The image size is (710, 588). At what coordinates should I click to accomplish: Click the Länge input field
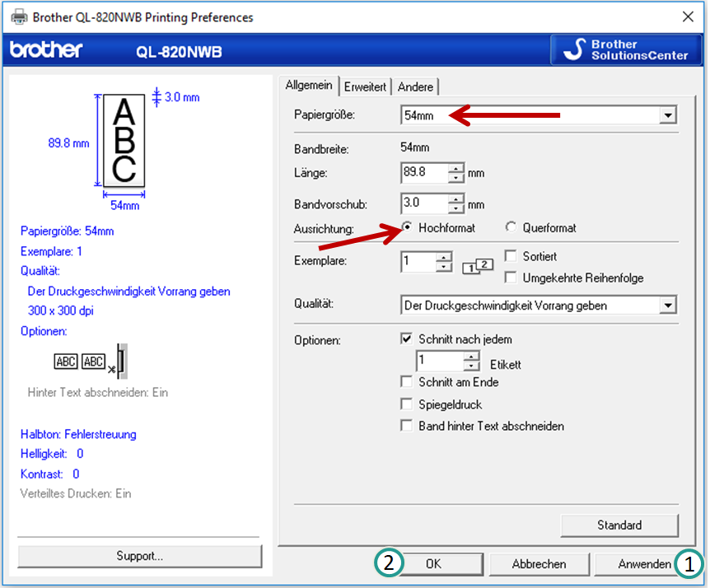(x=425, y=173)
